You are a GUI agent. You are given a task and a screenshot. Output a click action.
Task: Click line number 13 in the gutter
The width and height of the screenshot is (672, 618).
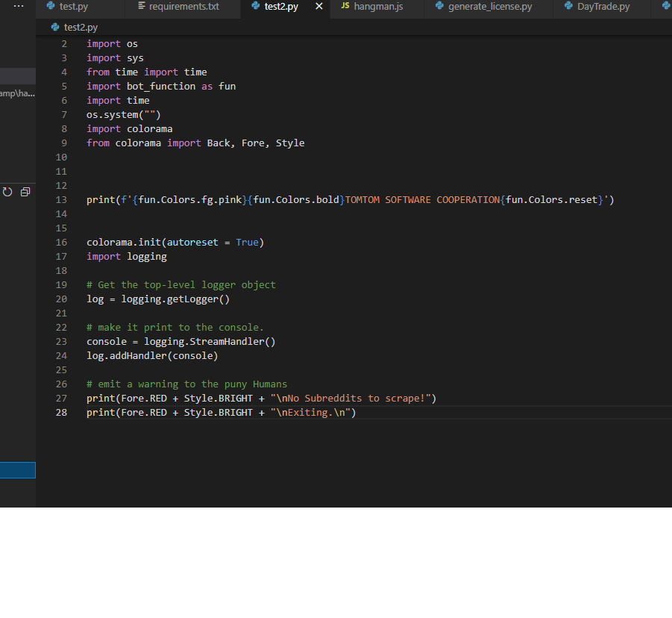[x=61, y=200]
